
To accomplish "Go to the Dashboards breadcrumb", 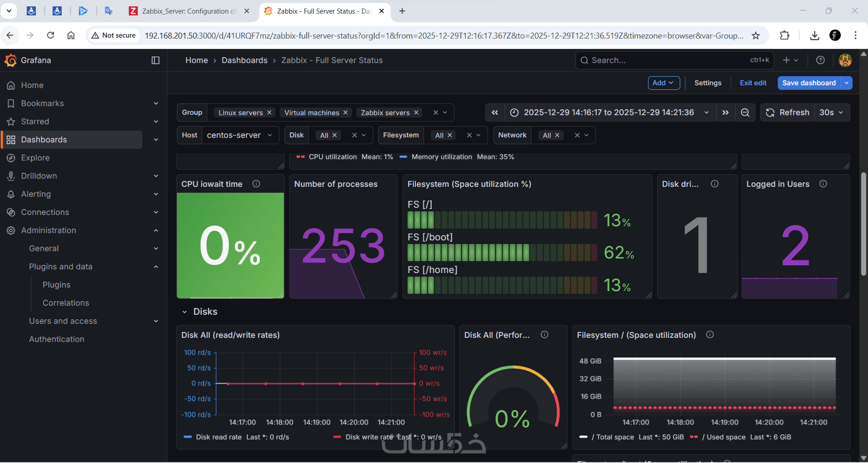I will [244, 60].
